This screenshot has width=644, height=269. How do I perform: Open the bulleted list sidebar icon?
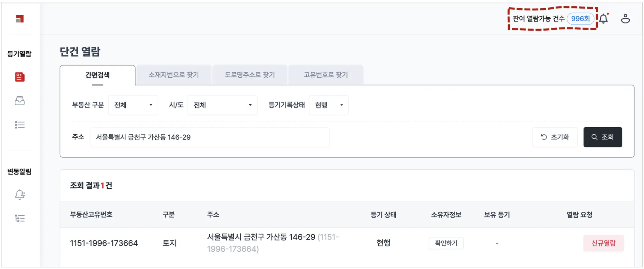(20, 125)
